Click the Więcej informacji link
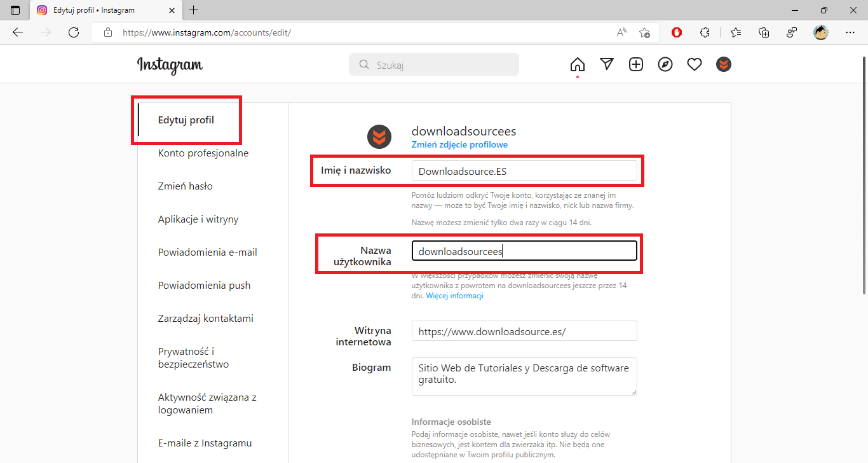868x463 pixels. pyautogui.click(x=455, y=296)
